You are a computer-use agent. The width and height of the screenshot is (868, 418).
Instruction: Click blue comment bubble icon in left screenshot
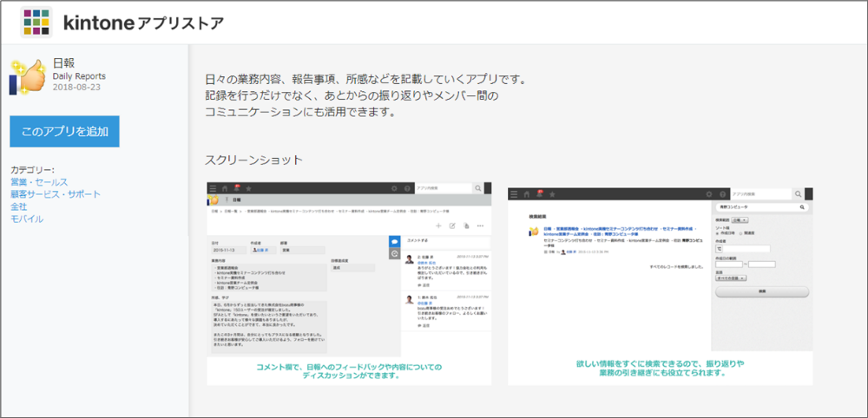(x=394, y=240)
